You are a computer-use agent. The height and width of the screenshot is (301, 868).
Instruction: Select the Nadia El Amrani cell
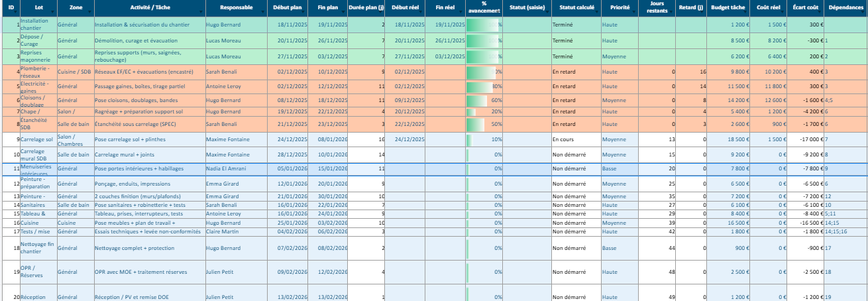(x=236, y=169)
